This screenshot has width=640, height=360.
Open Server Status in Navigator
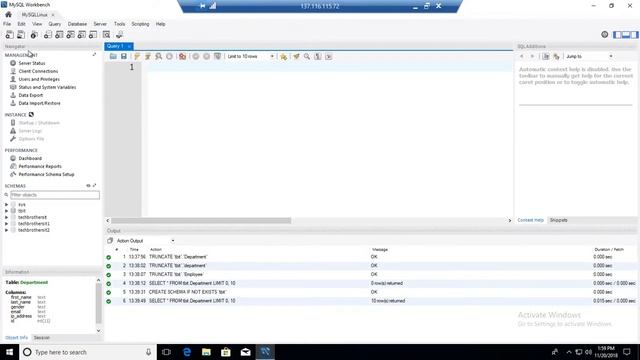(x=32, y=63)
